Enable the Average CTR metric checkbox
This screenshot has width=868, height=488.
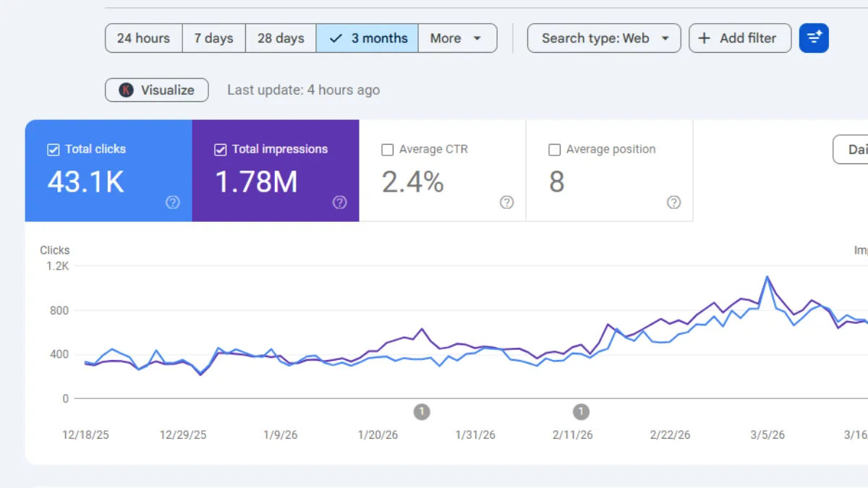388,149
